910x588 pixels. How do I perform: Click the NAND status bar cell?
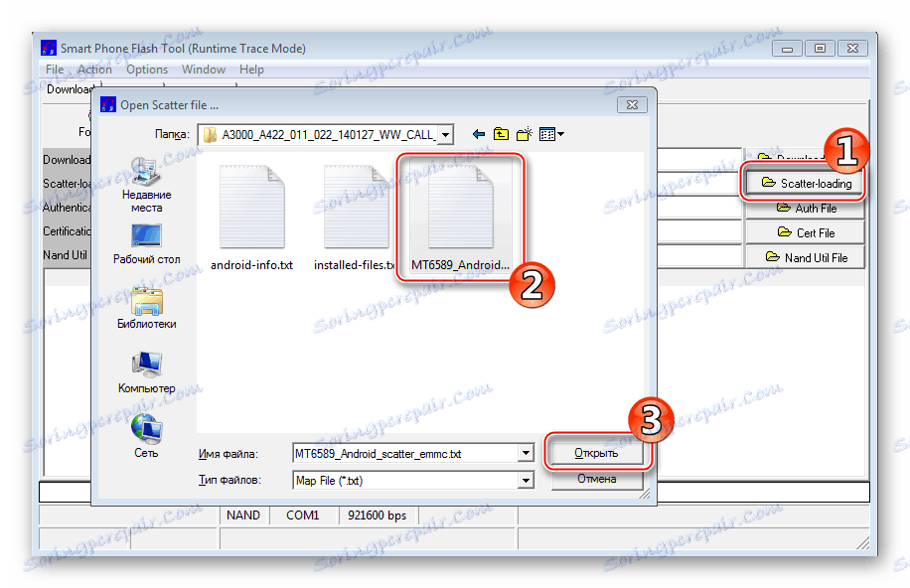243,514
